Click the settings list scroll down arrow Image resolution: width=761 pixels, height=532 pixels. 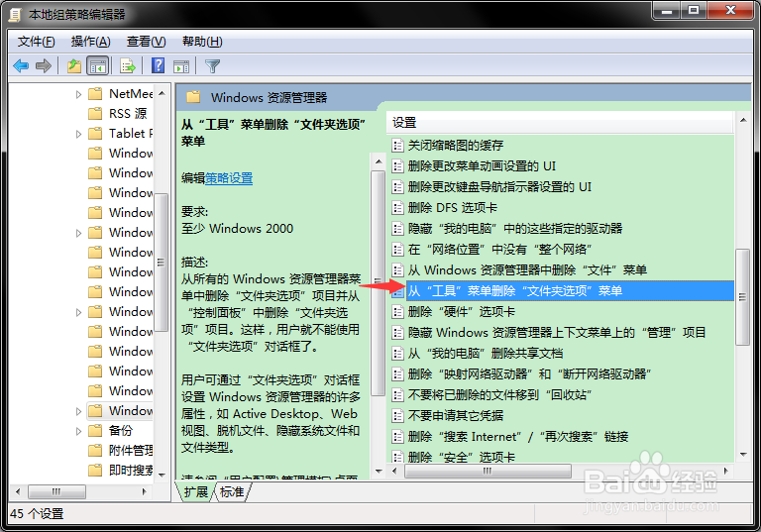pyautogui.click(x=743, y=455)
